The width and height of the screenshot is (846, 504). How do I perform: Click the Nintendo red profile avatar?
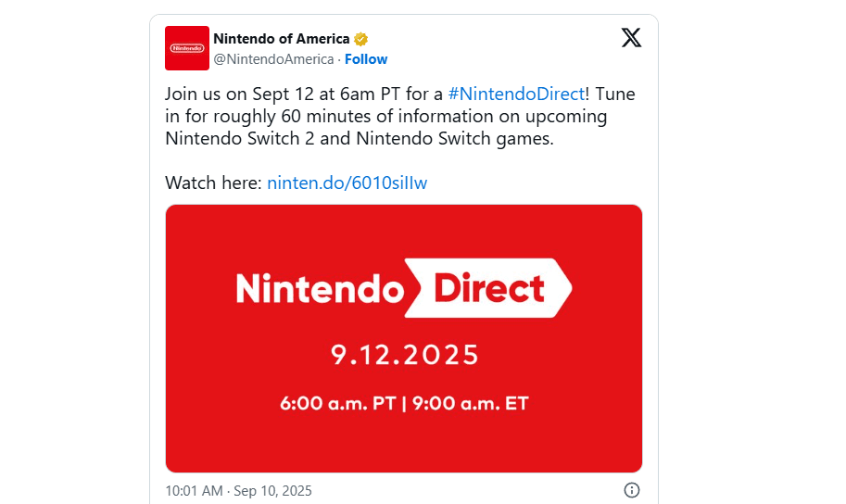[187, 48]
